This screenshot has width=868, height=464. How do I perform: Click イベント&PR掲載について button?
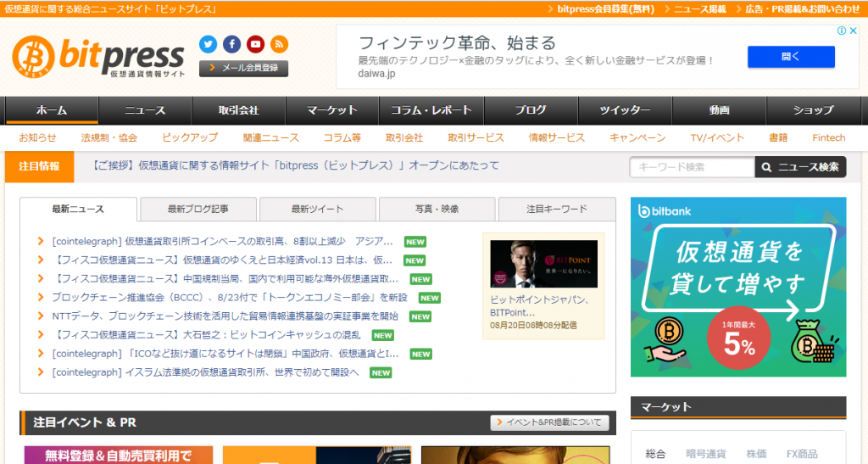pyautogui.click(x=549, y=422)
